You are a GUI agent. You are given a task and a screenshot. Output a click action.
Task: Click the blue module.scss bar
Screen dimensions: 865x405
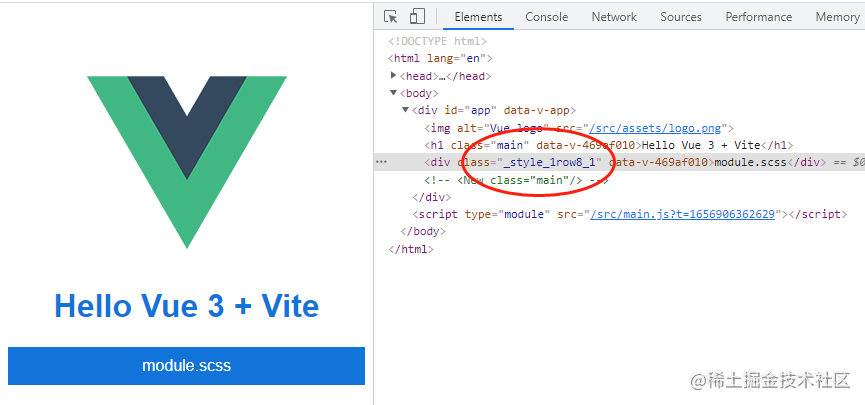(186, 366)
